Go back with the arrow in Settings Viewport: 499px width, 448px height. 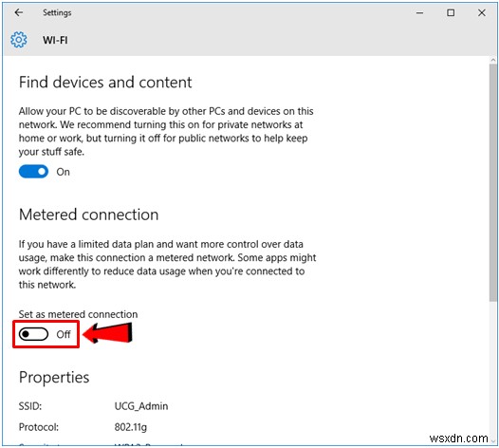19,12
